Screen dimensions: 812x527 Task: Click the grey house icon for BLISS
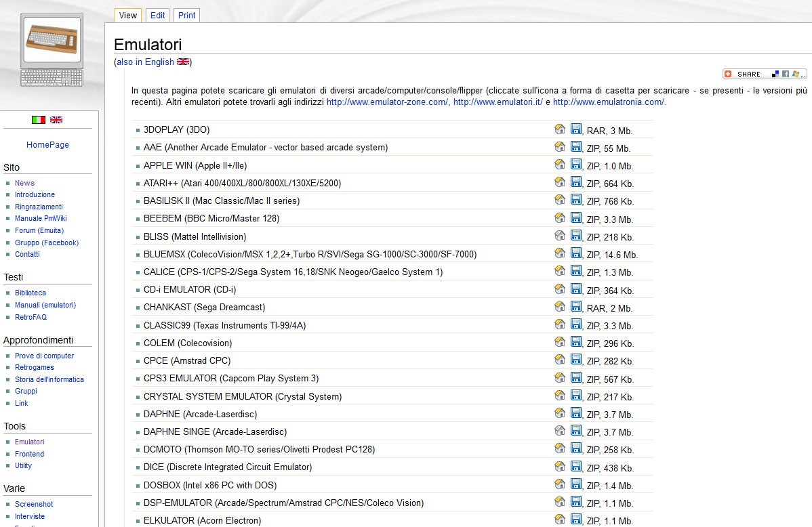(x=560, y=235)
